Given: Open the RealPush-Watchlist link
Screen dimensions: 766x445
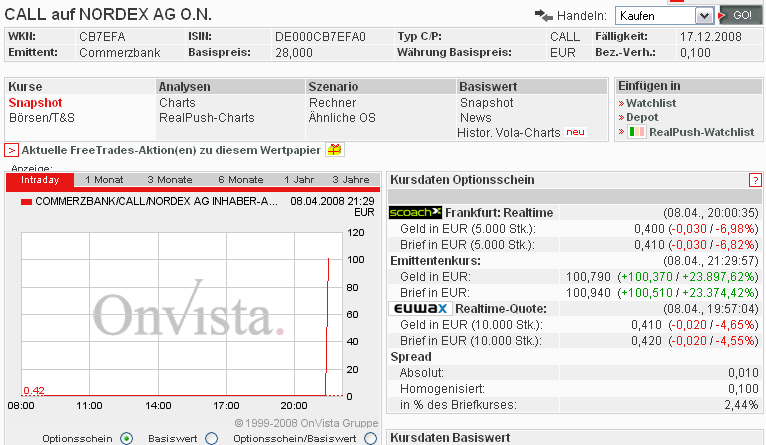Looking at the screenshot, I should pos(702,132).
